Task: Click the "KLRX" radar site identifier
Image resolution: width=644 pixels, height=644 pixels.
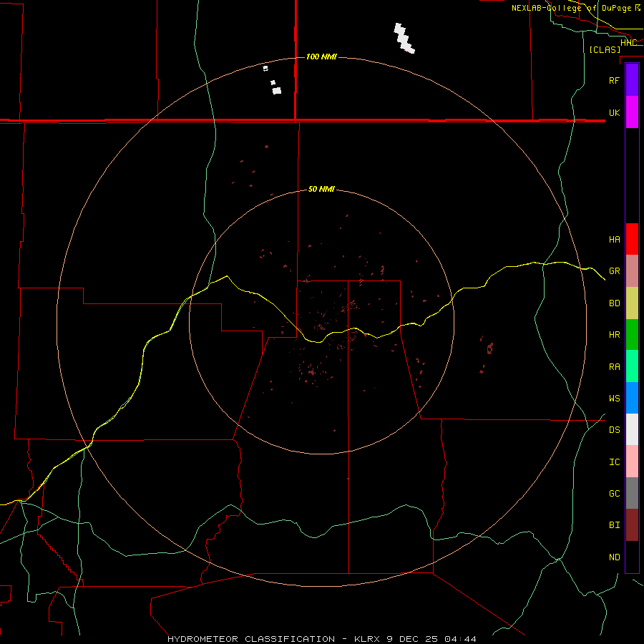Action: (x=368, y=639)
